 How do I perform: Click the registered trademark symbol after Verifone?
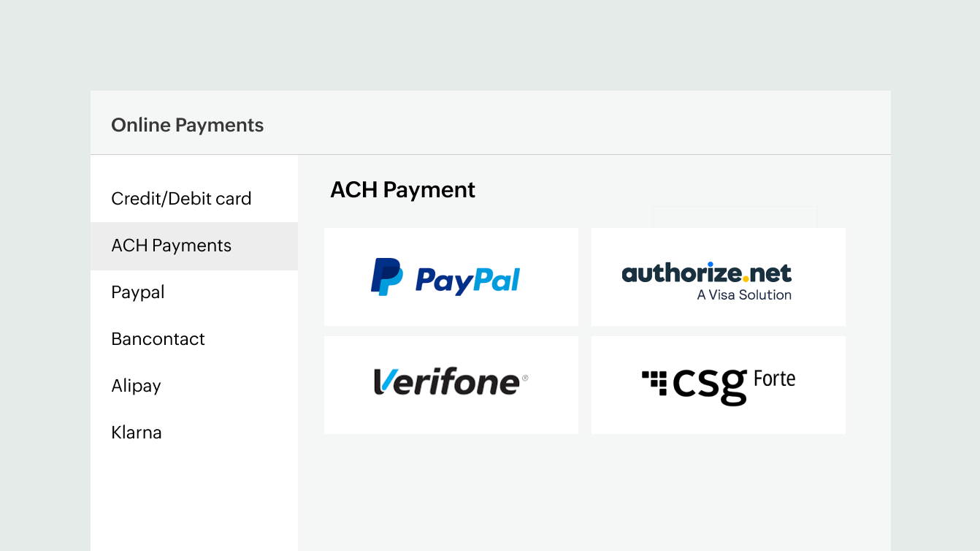[524, 378]
